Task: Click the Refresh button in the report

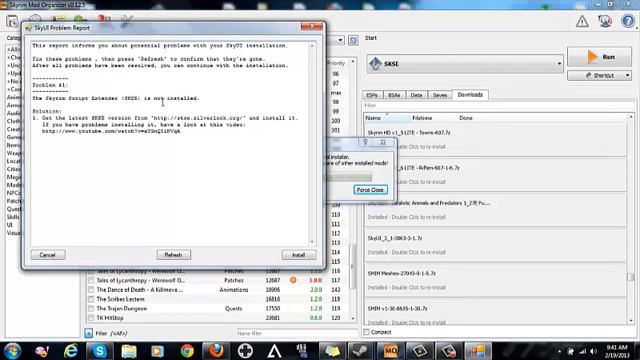Action: [x=173, y=255]
